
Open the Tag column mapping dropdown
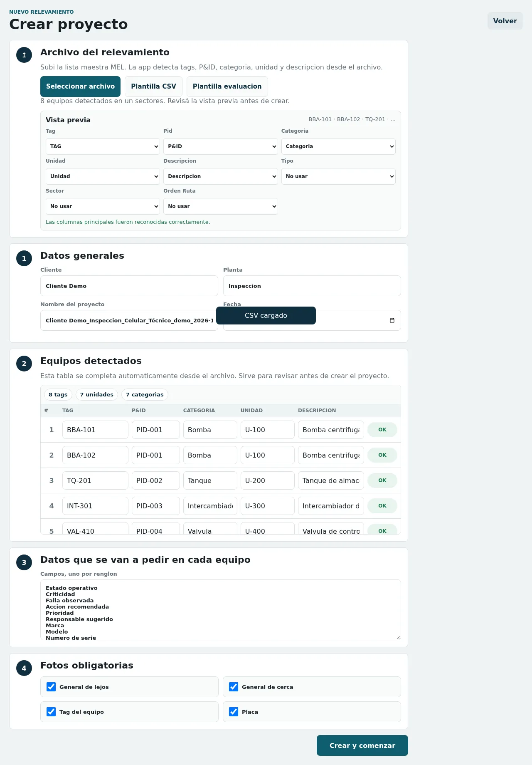pyautogui.click(x=103, y=146)
